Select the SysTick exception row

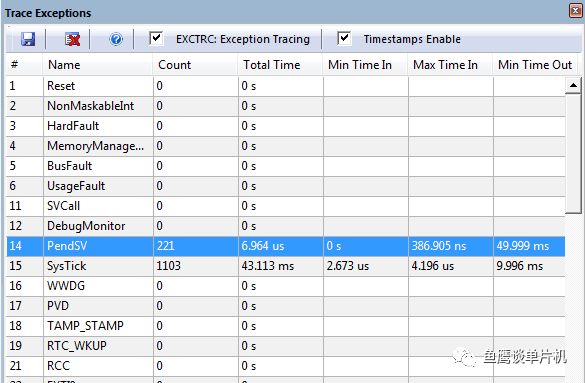click(x=286, y=266)
